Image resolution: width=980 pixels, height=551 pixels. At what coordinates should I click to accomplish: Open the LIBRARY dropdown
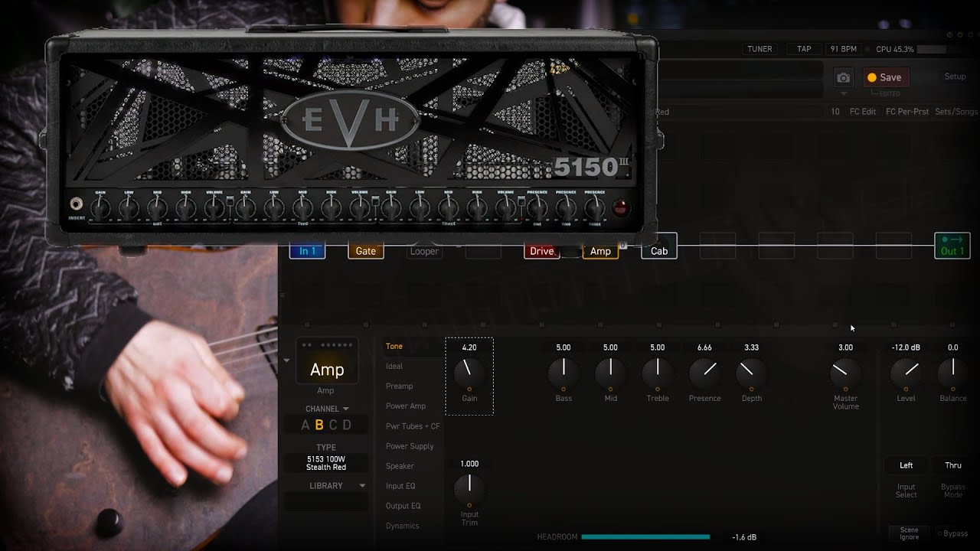coord(338,486)
